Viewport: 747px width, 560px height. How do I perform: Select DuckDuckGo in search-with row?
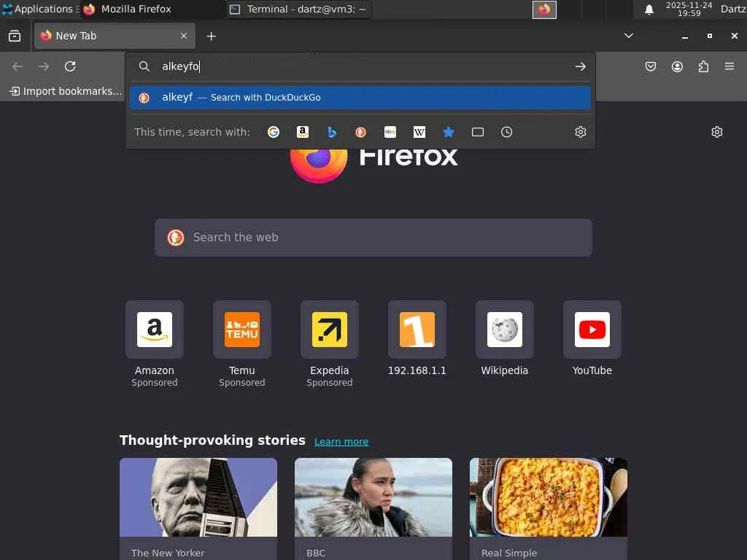pos(360,132)
